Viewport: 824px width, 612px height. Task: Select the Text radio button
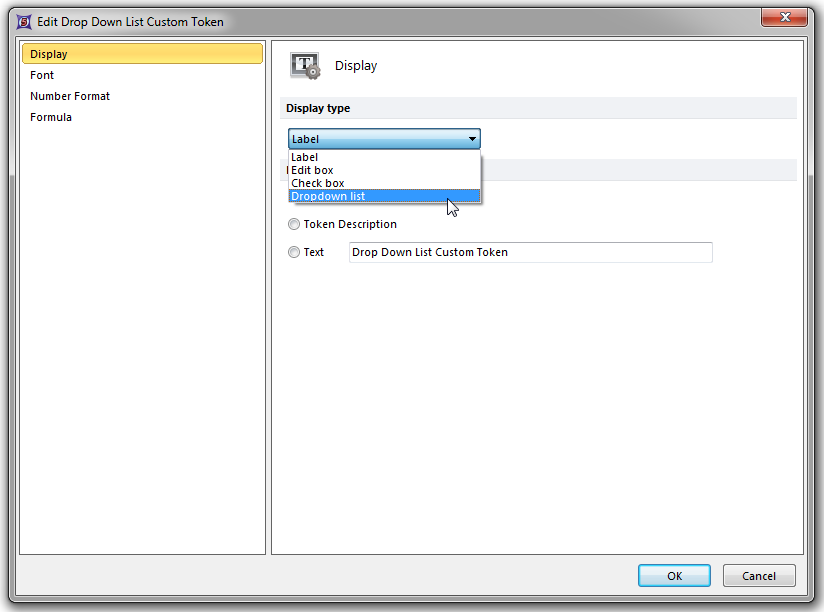click(x=294, y=253)
